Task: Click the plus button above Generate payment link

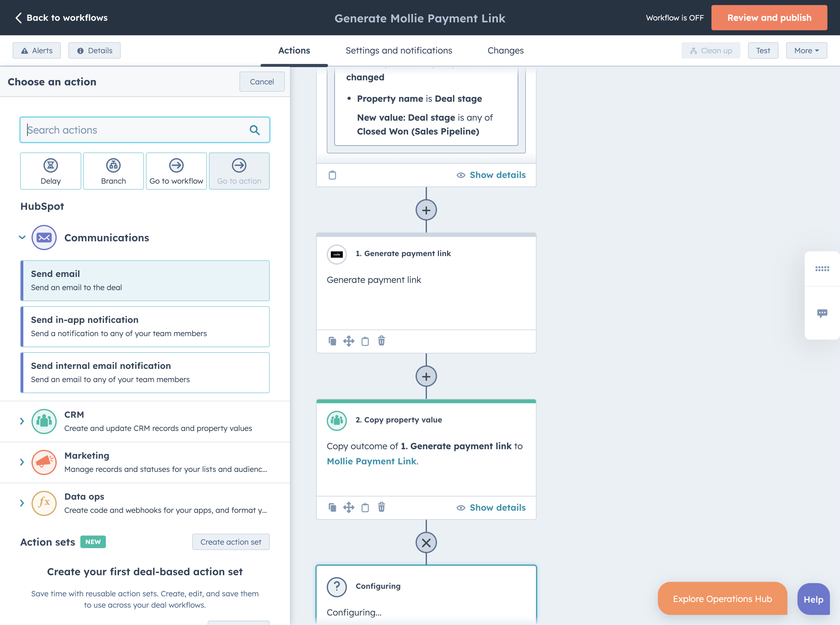Action: 426,210
